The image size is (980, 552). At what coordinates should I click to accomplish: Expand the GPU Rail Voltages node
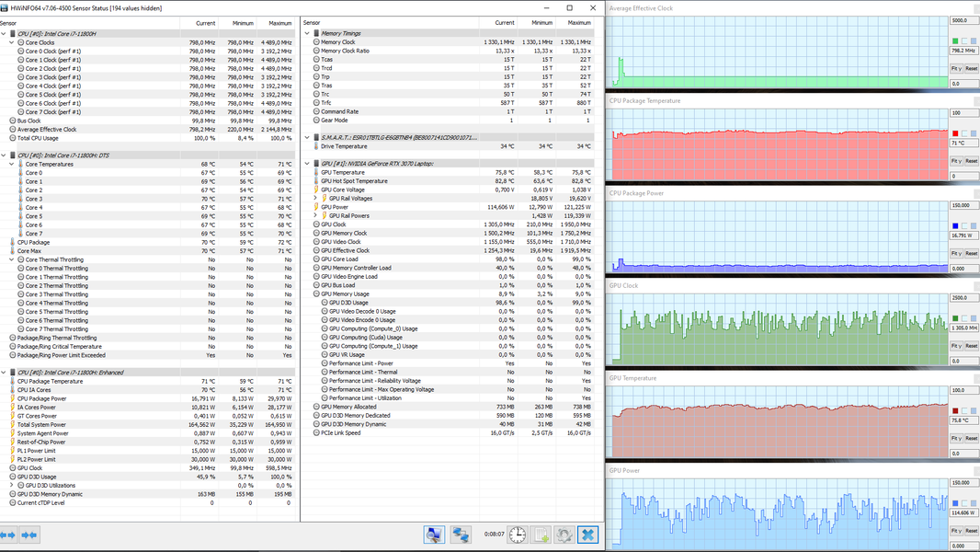tap(315, 198)
